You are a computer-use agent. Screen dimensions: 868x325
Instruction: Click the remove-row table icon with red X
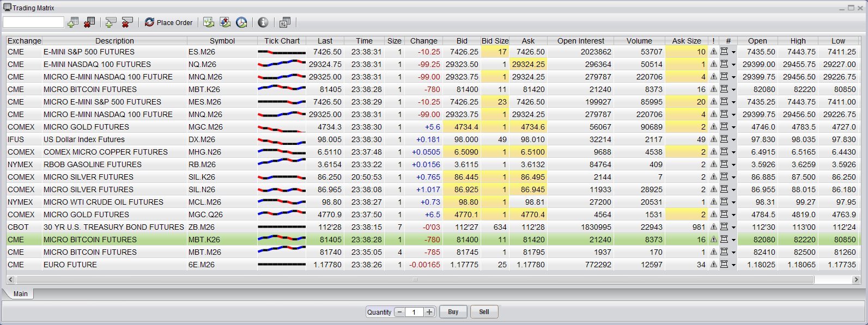point(89,22)
